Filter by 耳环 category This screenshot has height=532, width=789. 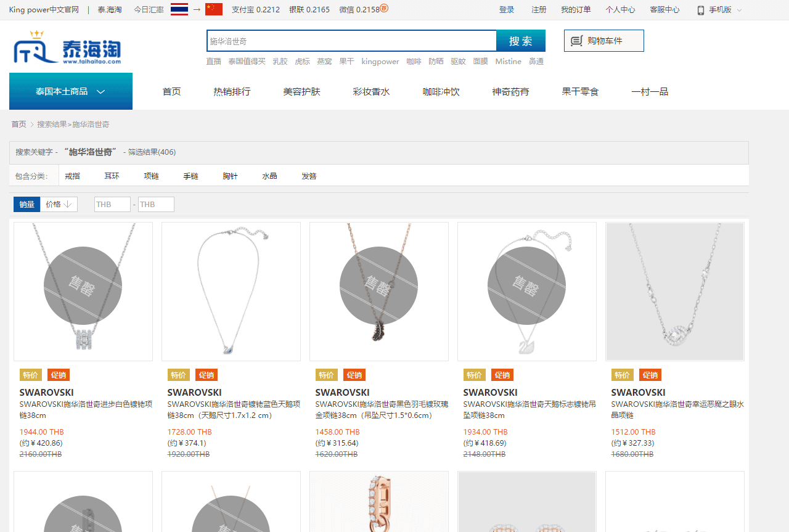[x=112, y=176]
